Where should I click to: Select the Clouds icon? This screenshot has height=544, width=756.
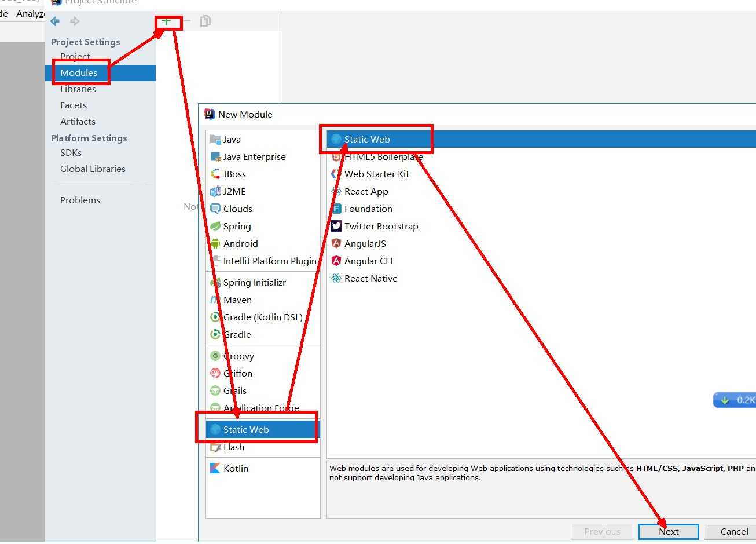pos(215,209)
